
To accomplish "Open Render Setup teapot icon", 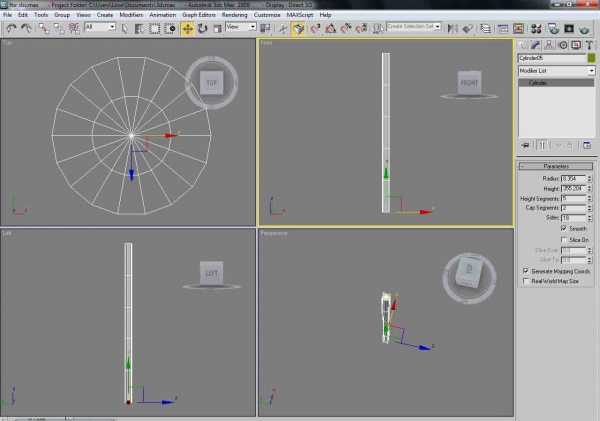I will point(553,29).
